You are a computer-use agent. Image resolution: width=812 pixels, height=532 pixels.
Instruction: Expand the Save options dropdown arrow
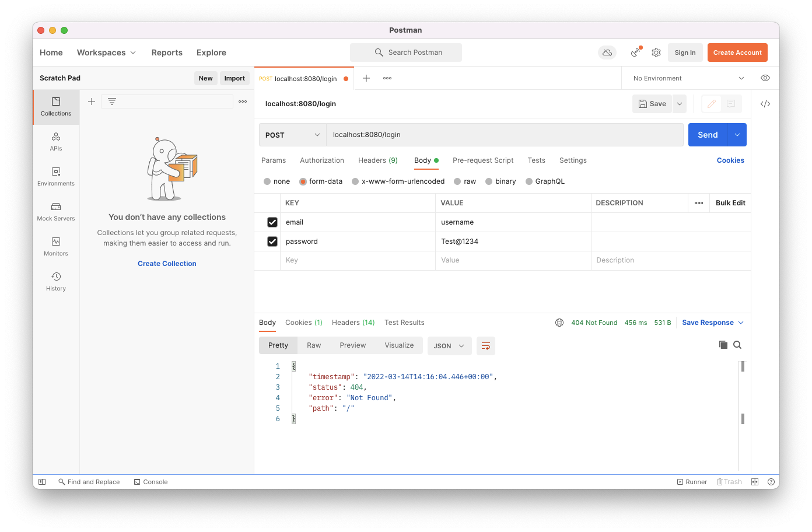point(680,104)
